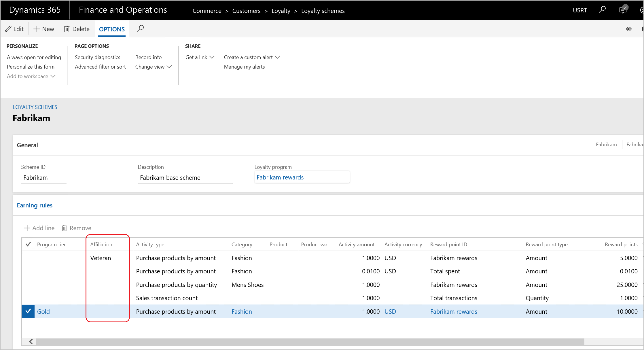Click the Fashion category link in Gold row

tap(241, 311)
